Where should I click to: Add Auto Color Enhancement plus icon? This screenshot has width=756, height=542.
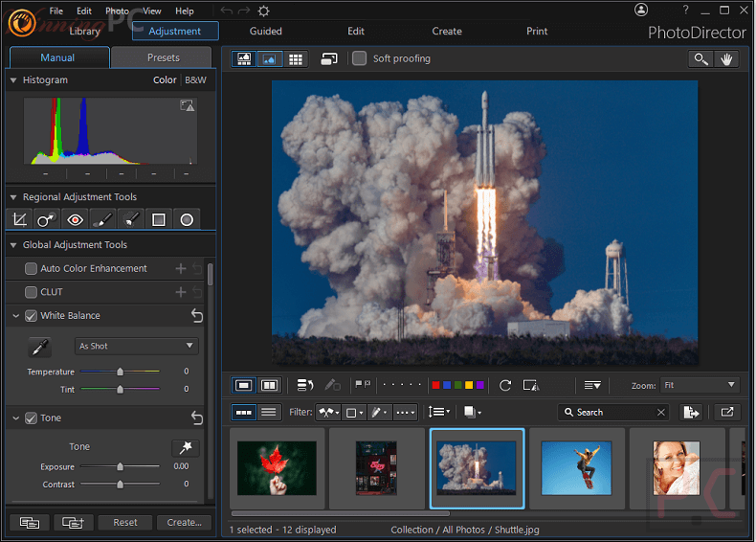click(181, 268)
